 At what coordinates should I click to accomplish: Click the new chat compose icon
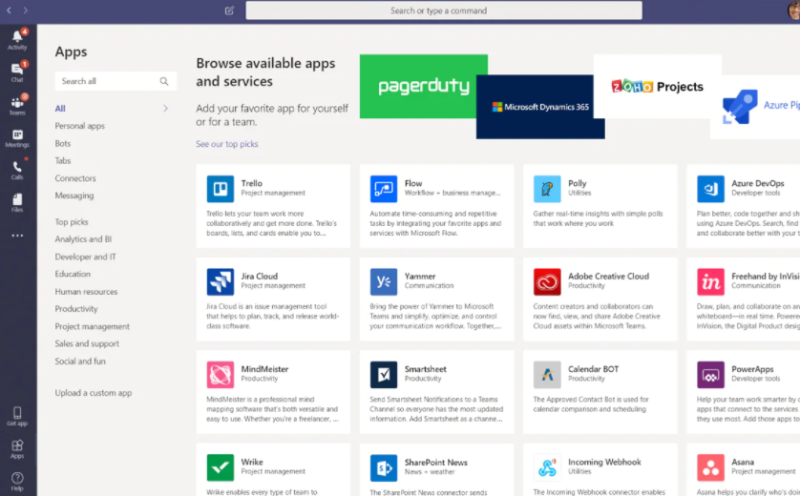coord(229,10)
